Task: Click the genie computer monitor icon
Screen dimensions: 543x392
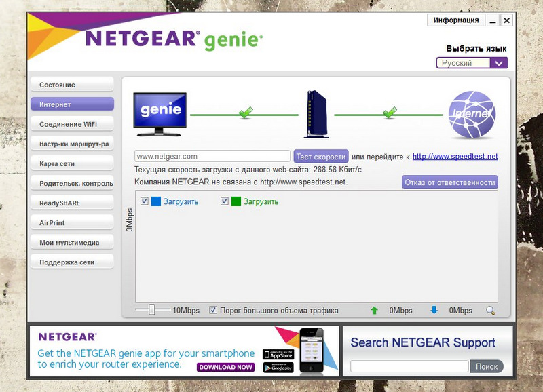Action: click(160, 114)
